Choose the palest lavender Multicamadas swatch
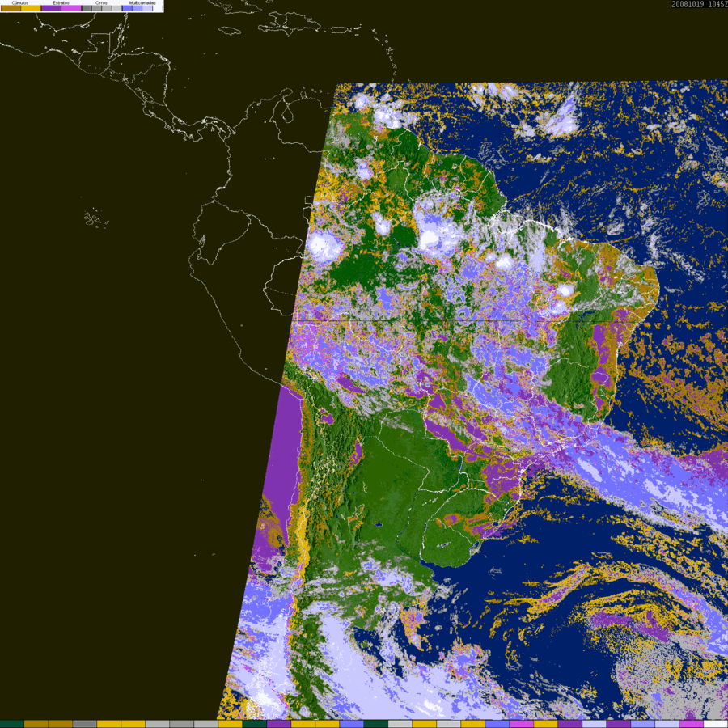This screenshot has height=728, width=728. click(x=147, y=8)
